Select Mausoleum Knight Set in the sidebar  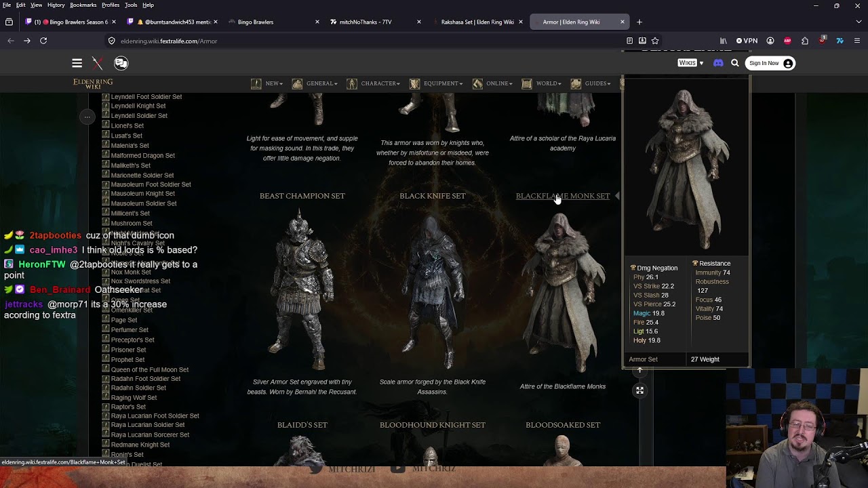pos(142,194)
